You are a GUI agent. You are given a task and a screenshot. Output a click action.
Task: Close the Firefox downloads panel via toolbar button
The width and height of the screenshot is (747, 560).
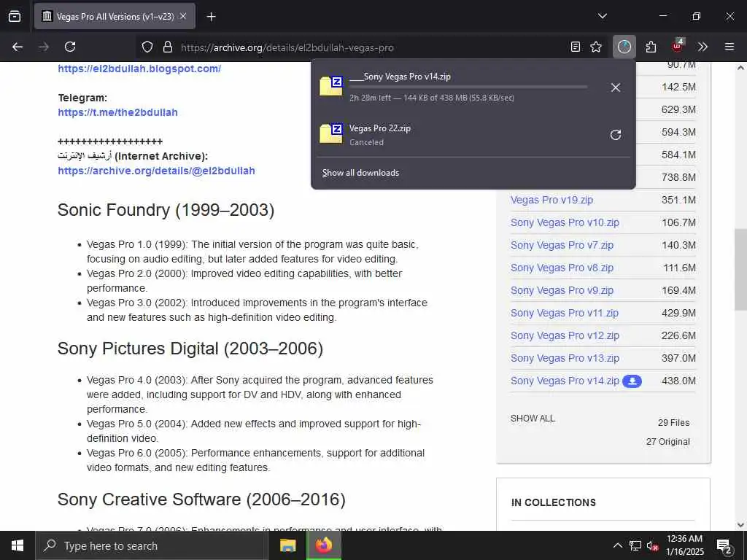pos(624,47)
